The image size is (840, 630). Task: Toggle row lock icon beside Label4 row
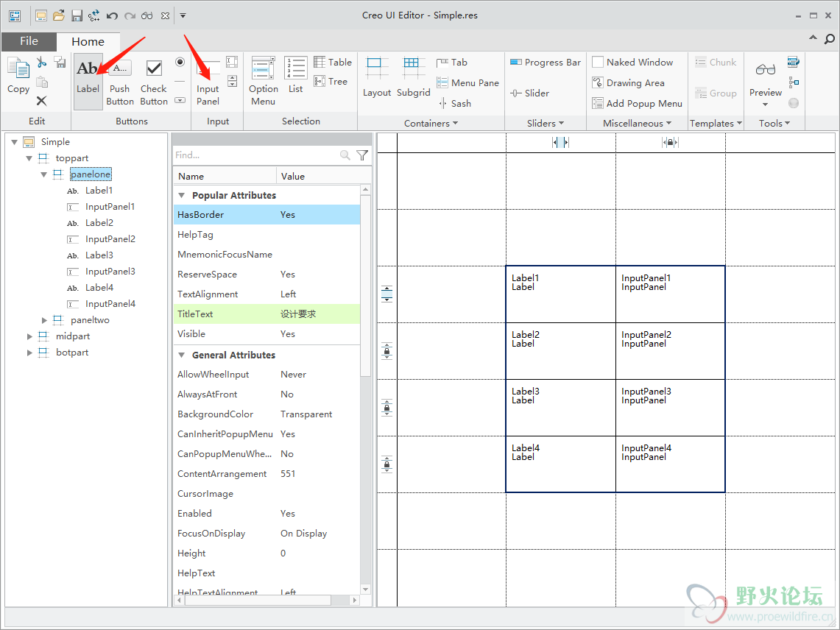[387, 464]
